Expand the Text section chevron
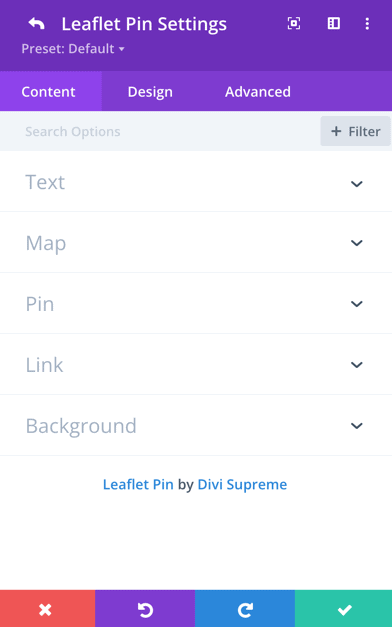The height and width of the screenshot is (627, 392). 356,184
